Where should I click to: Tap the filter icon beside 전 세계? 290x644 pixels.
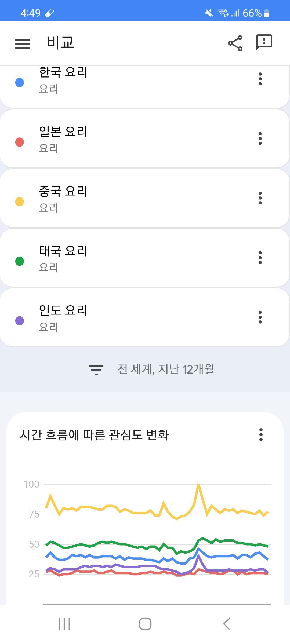click(x=96, y=370)
